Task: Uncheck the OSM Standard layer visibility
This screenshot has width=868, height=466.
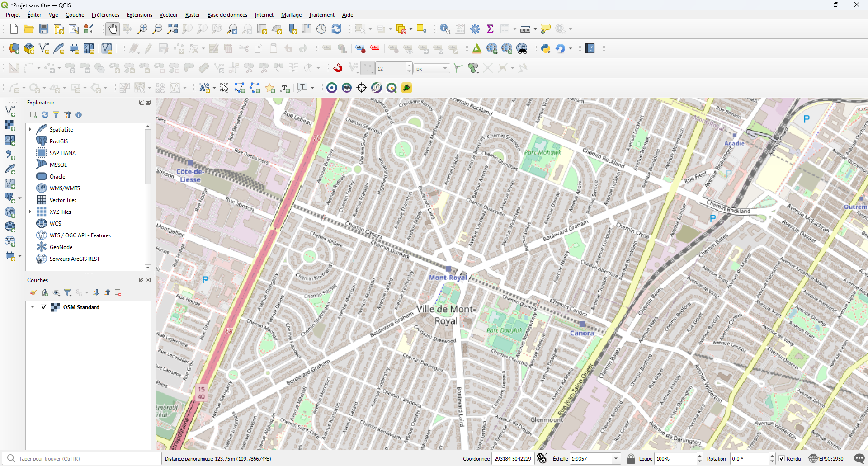Action: pos(44,307)
